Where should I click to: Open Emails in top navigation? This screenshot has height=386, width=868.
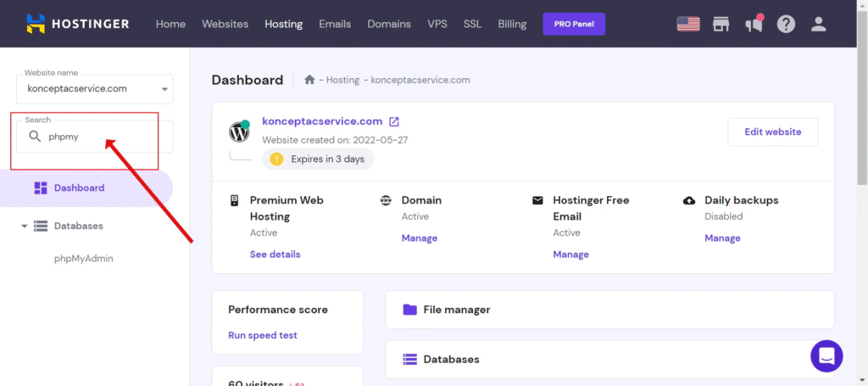click(x=335, y=24)
